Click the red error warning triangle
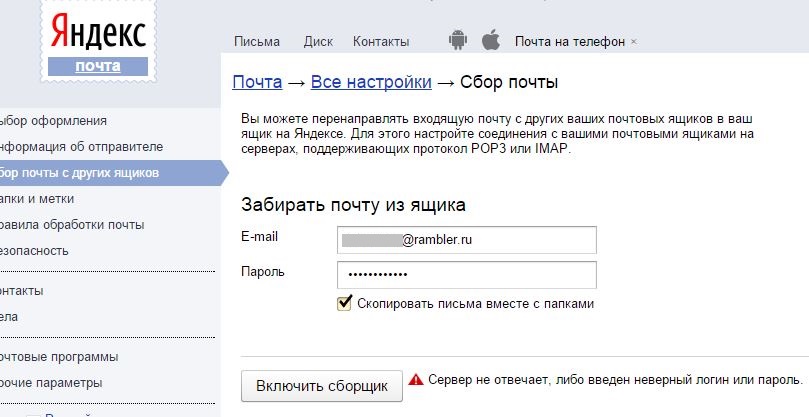Viewport: 809px width, 417px height. (x=417, y=381)
